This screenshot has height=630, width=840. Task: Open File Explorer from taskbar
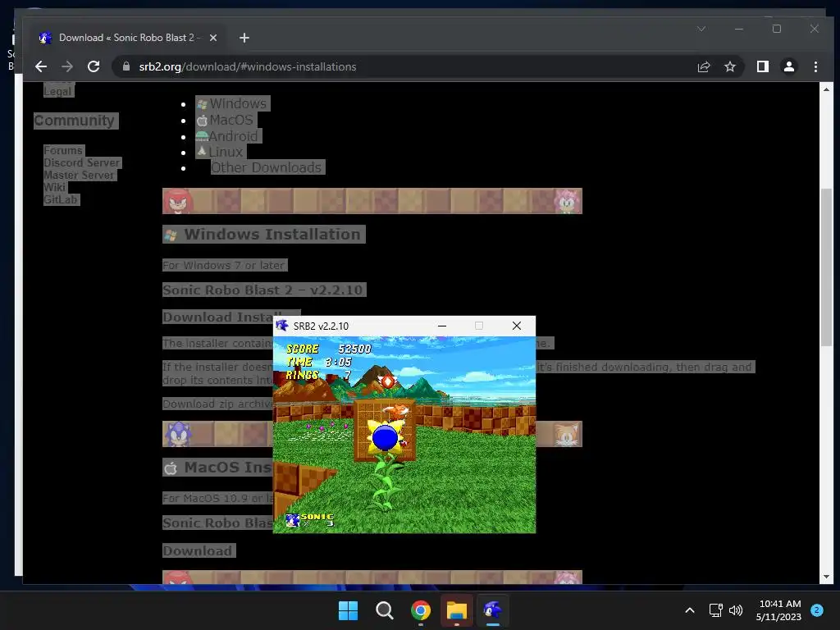(x=457, y=610)
